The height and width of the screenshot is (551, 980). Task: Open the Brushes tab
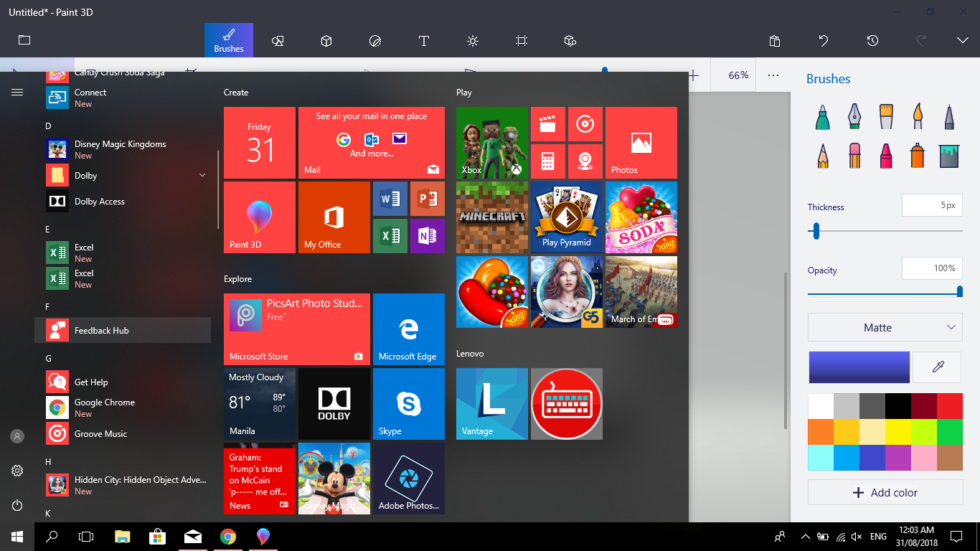(x=229, y=40)
